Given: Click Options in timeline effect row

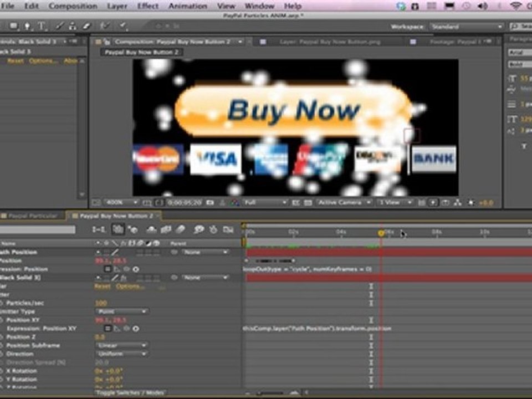Looking at the screenshot, I should [x=130, y=287].
